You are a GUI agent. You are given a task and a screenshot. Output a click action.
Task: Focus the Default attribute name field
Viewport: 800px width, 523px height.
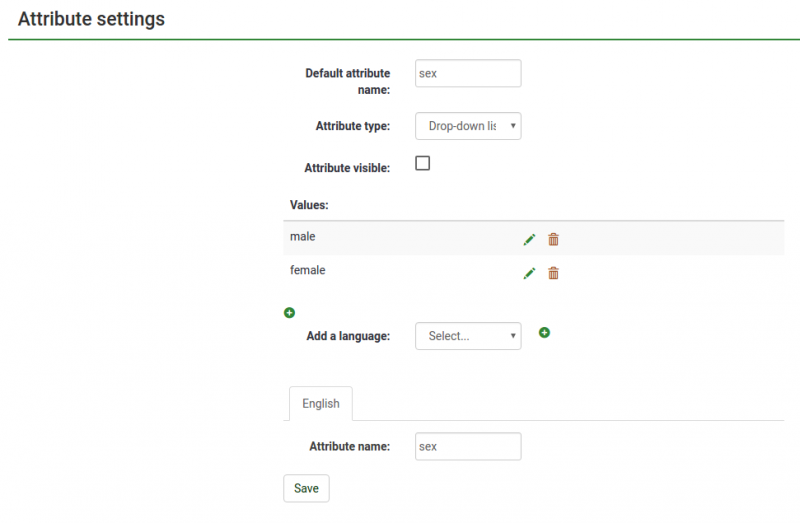468,73
